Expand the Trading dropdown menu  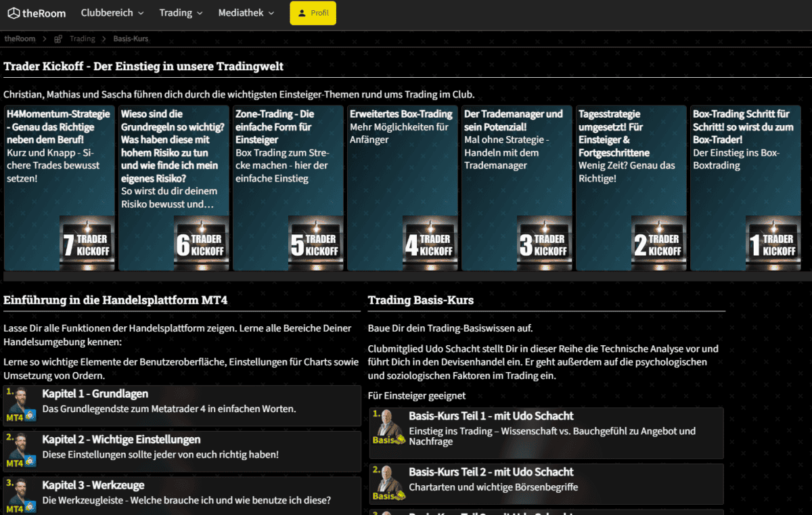point(181,13)
